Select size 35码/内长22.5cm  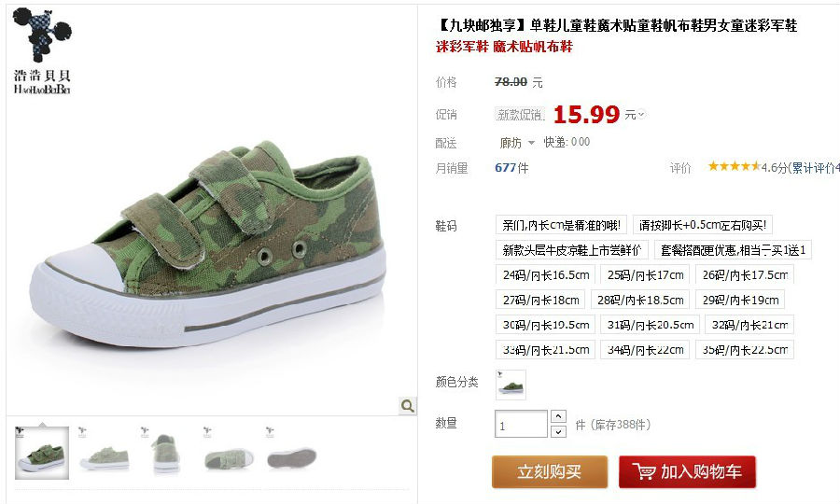pyautogui.click(x=745, y=350)
